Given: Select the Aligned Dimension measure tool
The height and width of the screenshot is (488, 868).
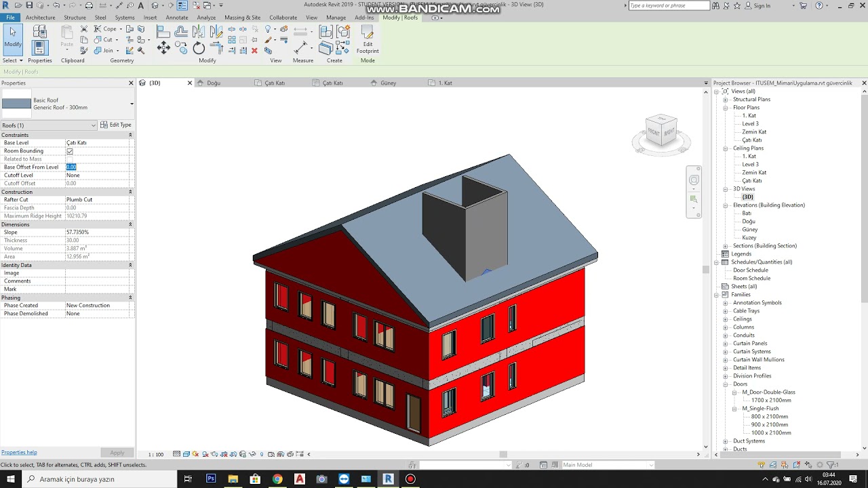Looking at the screenshot, I should 301,48.
